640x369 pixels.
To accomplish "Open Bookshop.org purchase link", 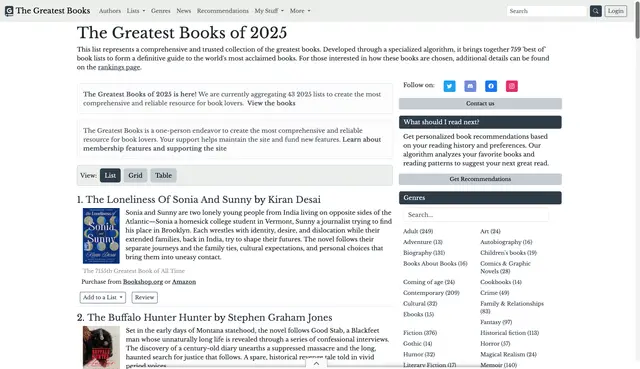I will (x=143, y=282).
